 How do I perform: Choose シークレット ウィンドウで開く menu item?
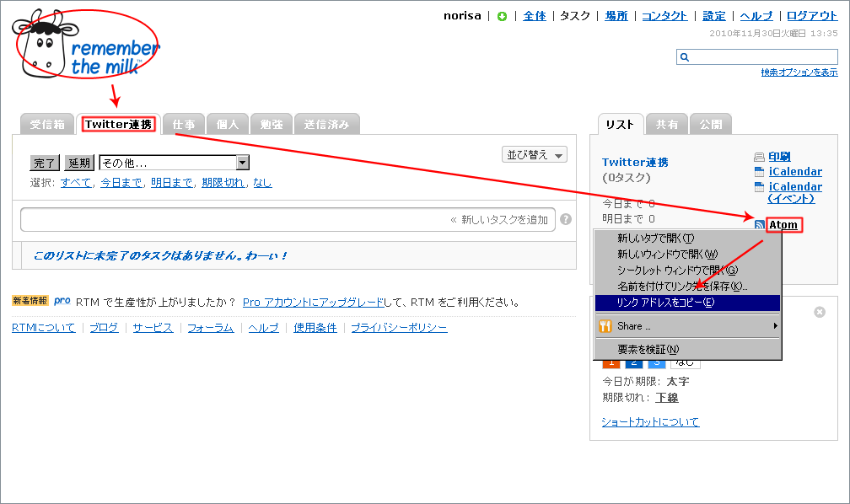coord(688,270)
